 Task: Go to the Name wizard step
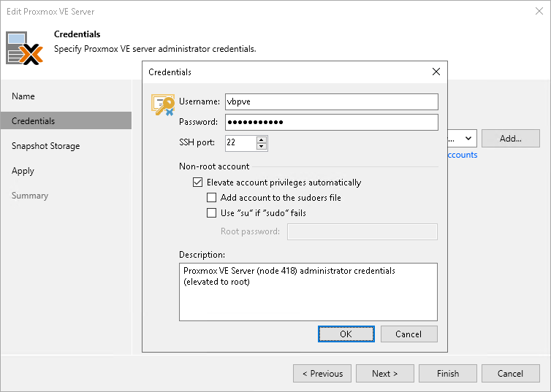[66, 96]
